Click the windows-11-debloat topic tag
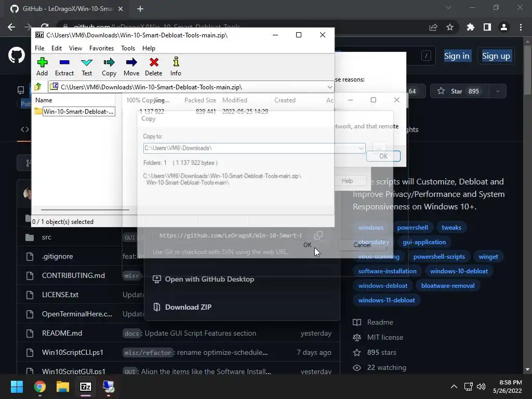This screenshot has width=532, height=399. pyautogui.click(x=387, y=300)
